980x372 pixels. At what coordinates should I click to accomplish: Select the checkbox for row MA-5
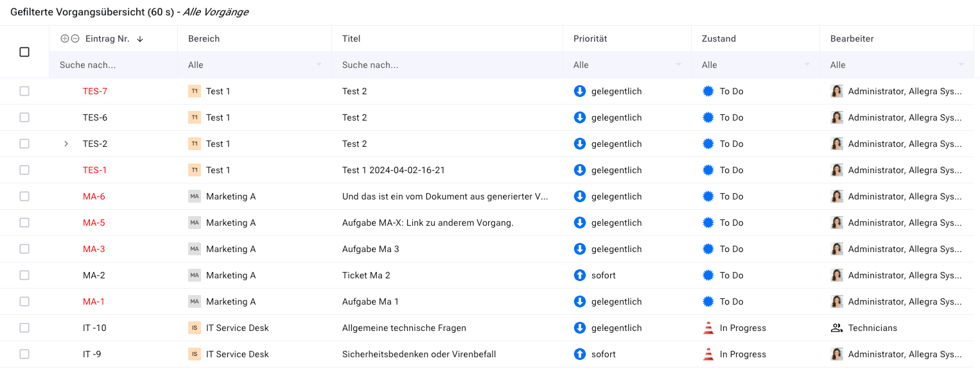tap(24, 223)
